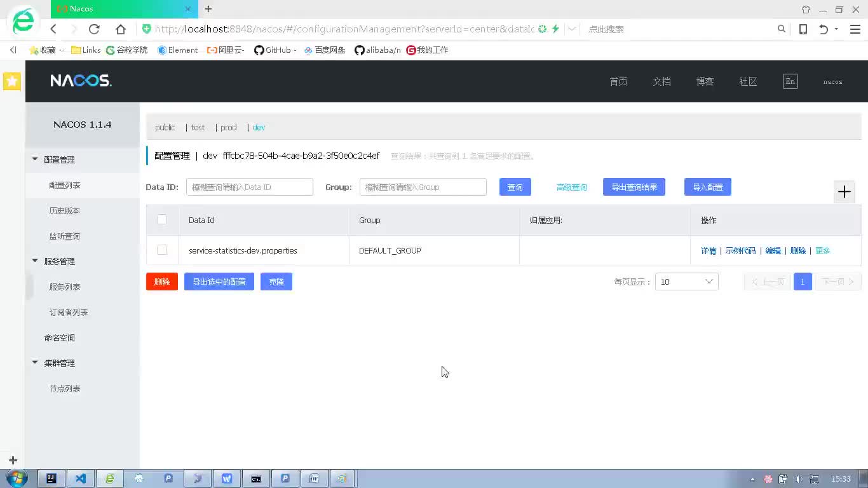Screen dimensions: 868x488
Task: Click the plus icon at sidebar bottom
Action: (13, 460)
